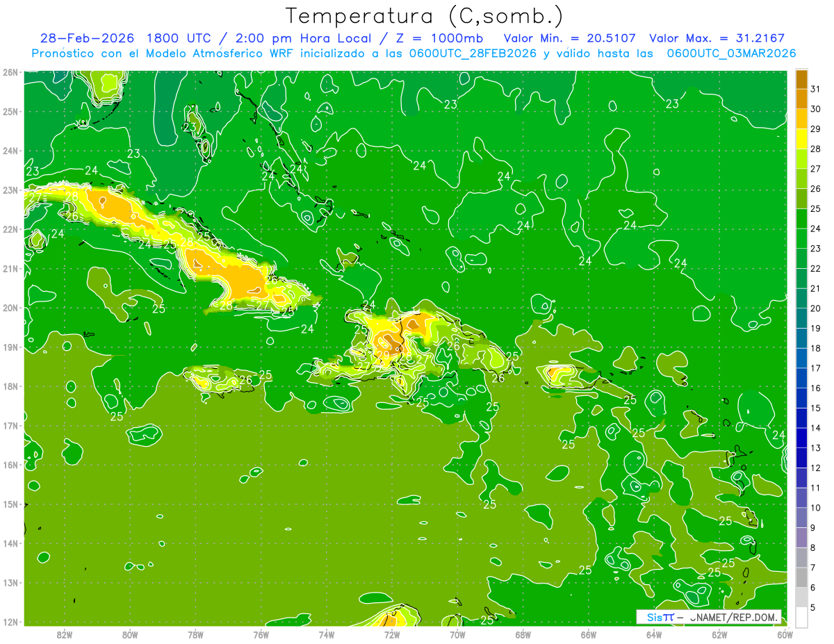The width and height of the screenshot is (834, 644).
Task: Click the latitude axis label "14N"
Action: point(10,543)
